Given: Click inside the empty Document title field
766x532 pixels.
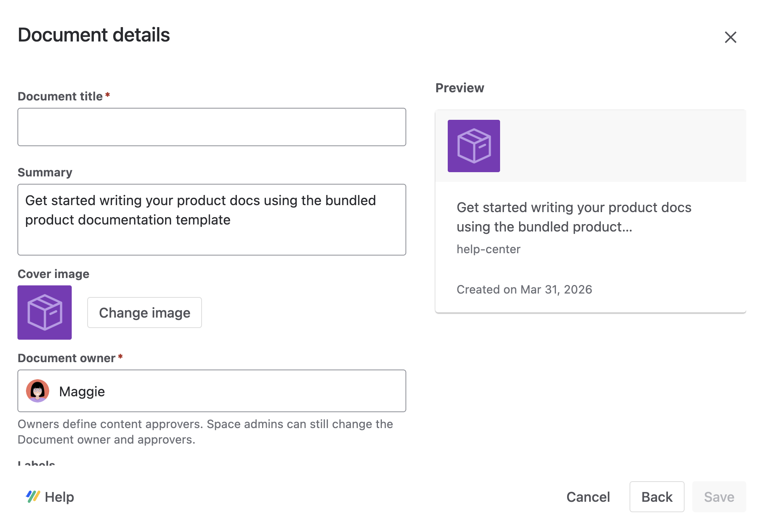Looking at the screenshot, I should [211, 127].
